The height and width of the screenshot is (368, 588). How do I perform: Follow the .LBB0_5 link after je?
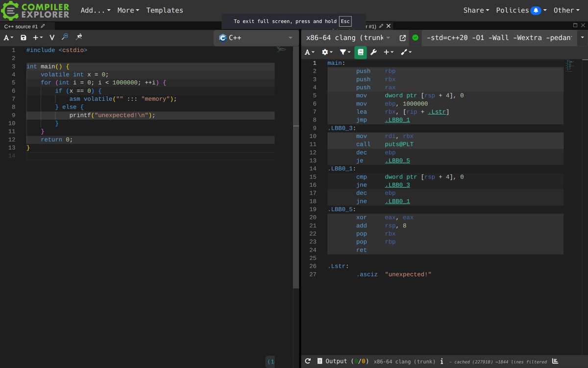point(397,160)
